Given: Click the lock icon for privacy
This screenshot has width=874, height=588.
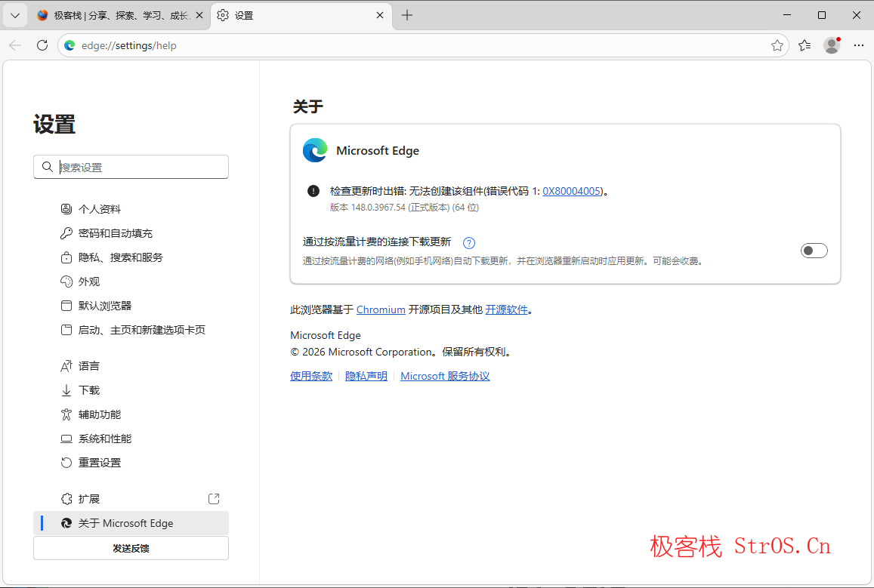Looking at the screenshot, I should coord(66,258).
